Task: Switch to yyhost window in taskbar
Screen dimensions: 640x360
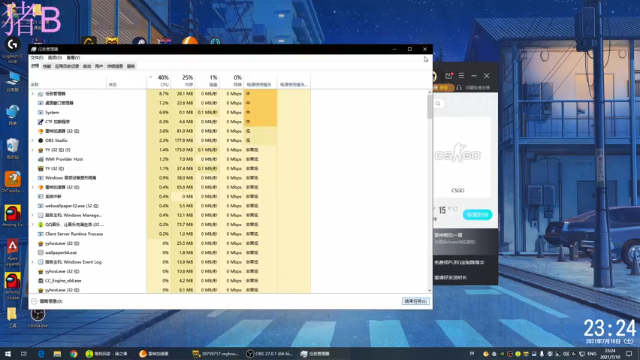Action: click(216, 354)
